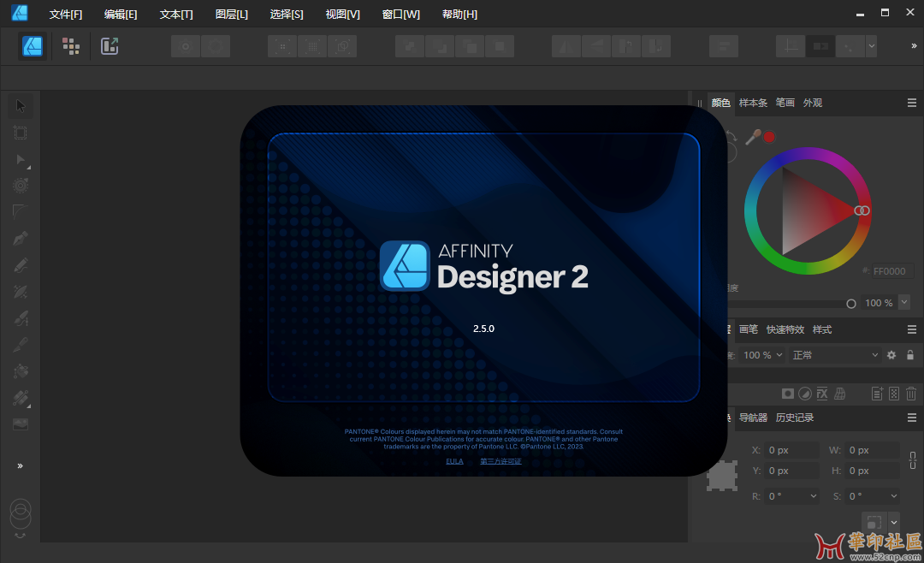Screen dimensions: 924x563
Task: Expand more tools chevron in left toolbar
Action: tap(20, 465)
